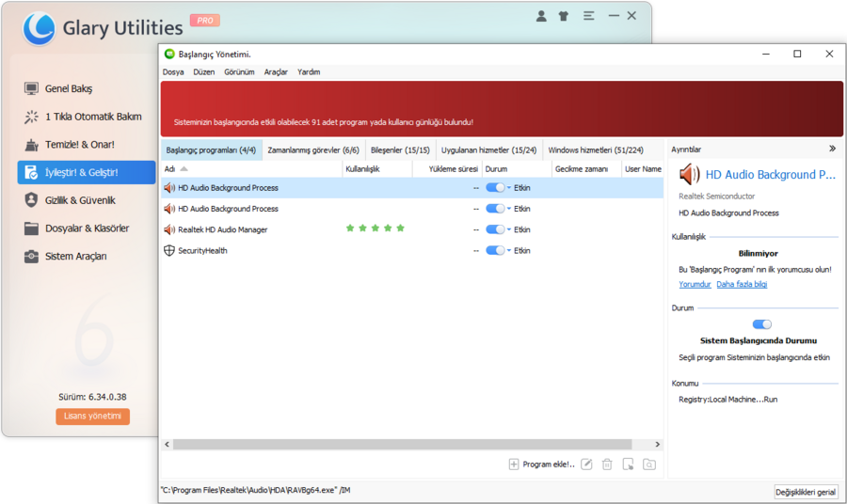
Task: Click large speaker icon in Ayrıntılar panel
Action: [689, 174]
